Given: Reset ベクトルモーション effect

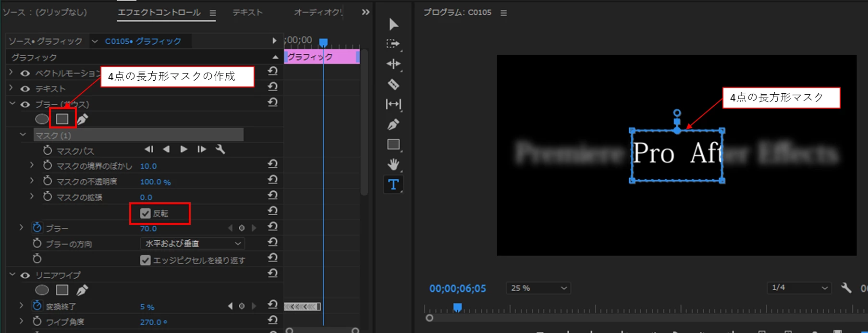Looking at the screenshot, I should pos(273,71).
